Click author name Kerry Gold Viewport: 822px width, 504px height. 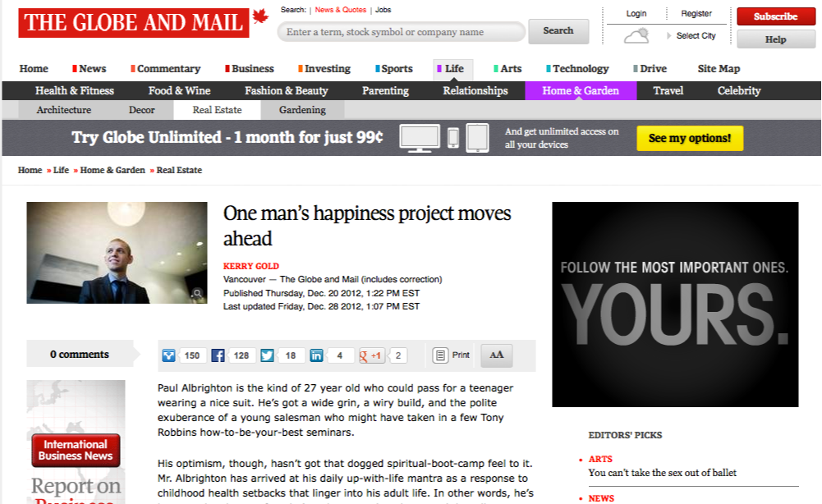point(251,266)
